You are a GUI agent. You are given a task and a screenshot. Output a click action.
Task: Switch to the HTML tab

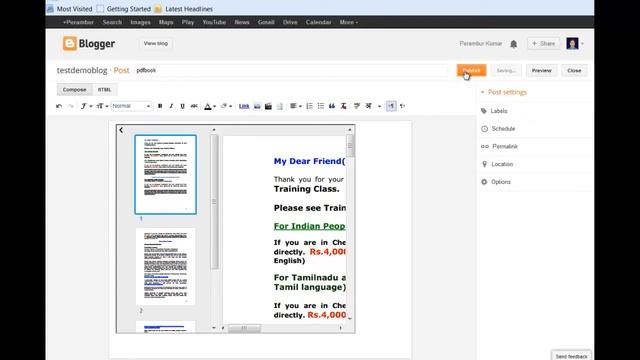click(x=104, y=89)
